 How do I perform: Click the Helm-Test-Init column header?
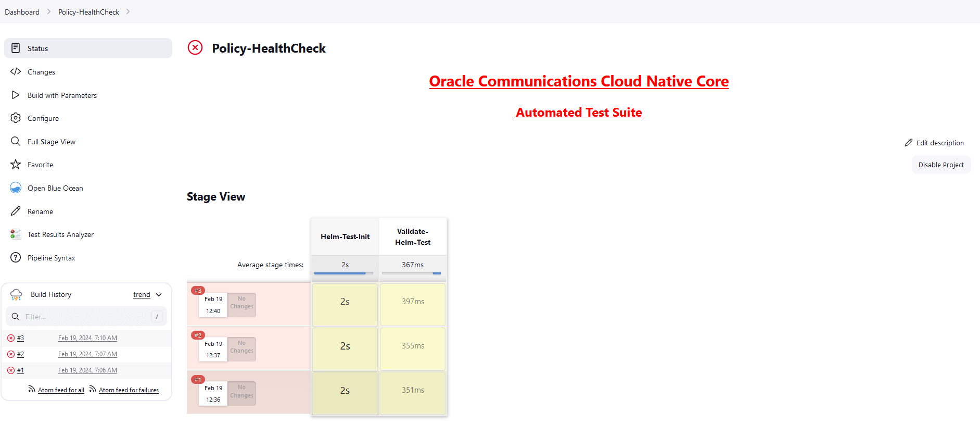[345, 236]
